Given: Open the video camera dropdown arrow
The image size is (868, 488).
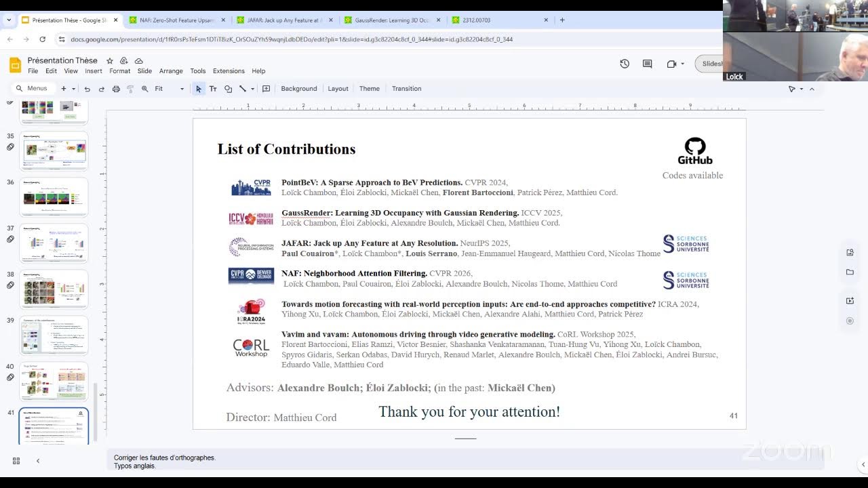Looking at the screenshot, I should [682, 64].
